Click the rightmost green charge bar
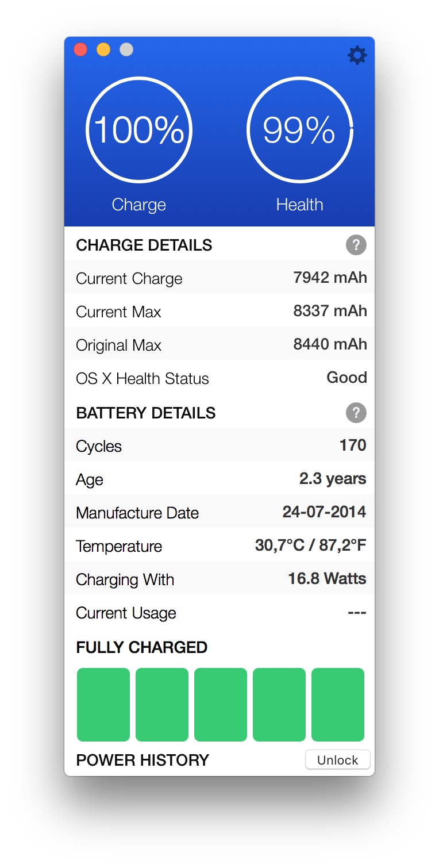This screenshot has width=439, height=868. pos(338,704)
